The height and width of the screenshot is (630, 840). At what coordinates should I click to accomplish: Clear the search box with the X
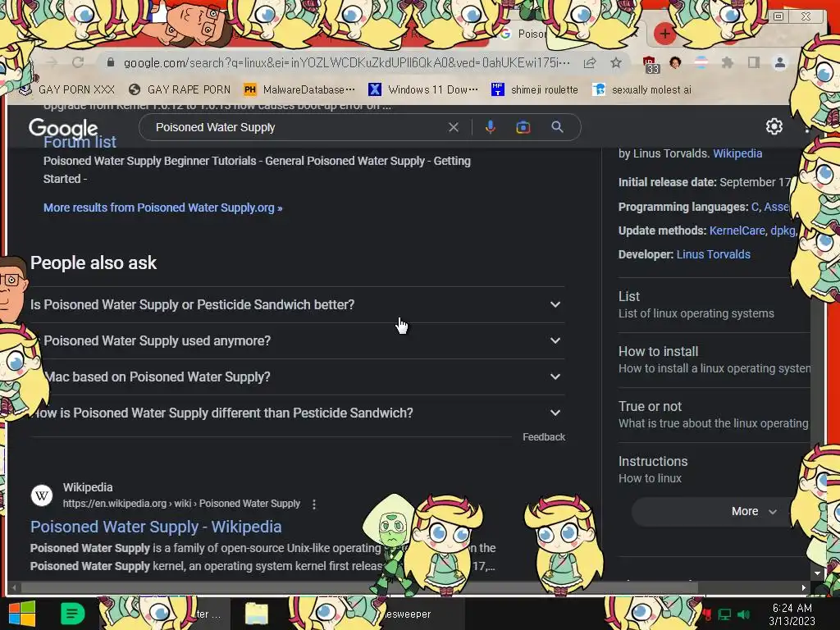(x=453, y=127)
